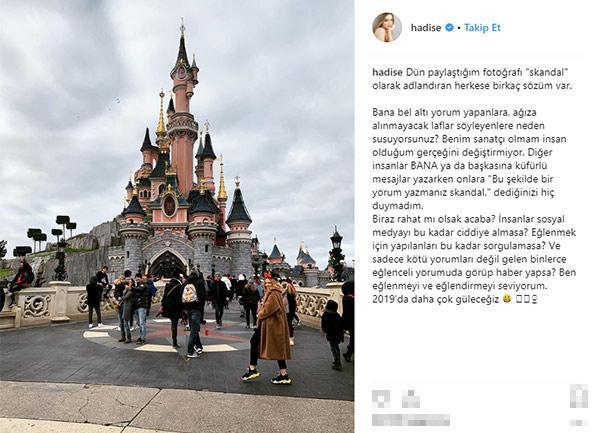Viewport: 600px width, 433px height.
Task: Follow the account via Takip Et
Action: tap(482, 28)
